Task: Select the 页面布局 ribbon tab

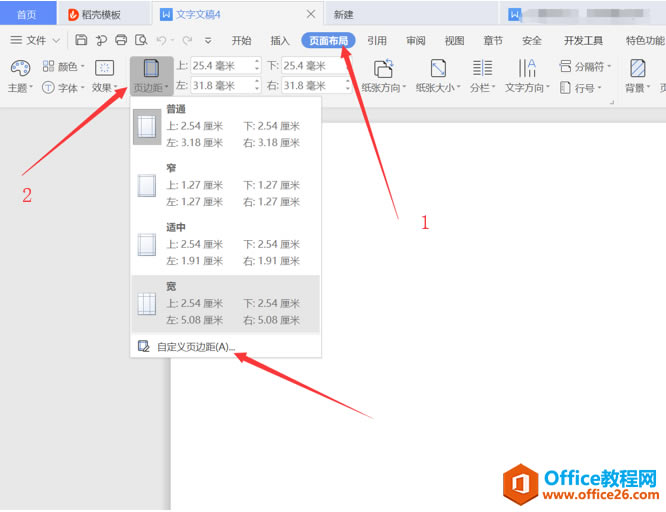Action: click(x=328, y=40)
